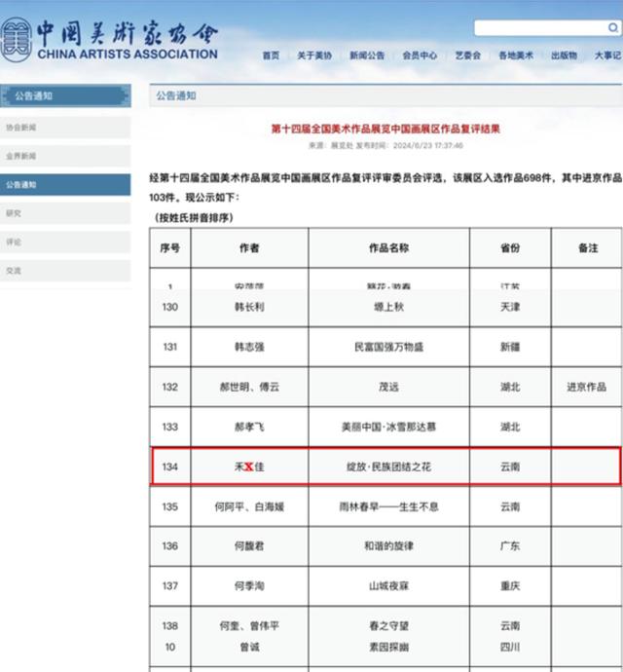The height and width of the screenshot is (672, 623).
Task: Click the red article title heading
Action: [385, 129]
